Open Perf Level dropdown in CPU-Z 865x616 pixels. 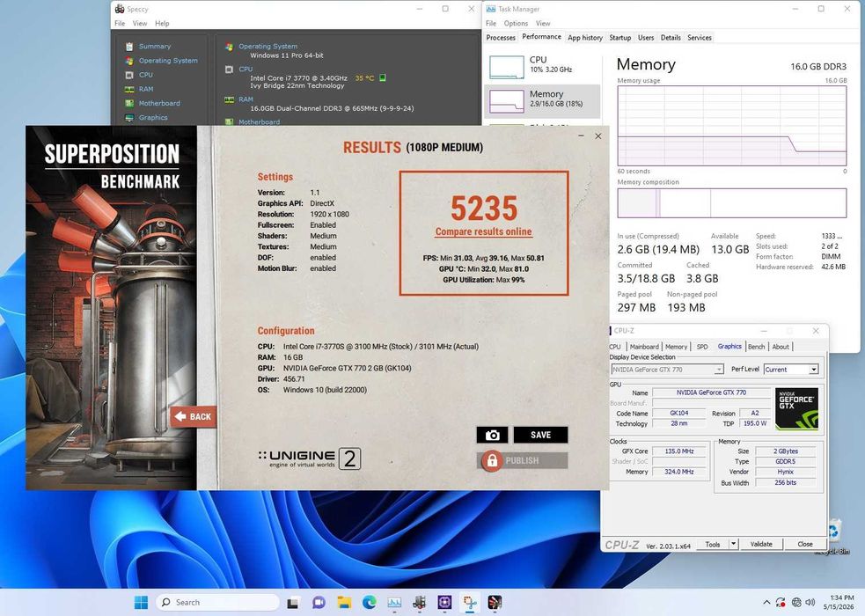click(x=790, y=370)
